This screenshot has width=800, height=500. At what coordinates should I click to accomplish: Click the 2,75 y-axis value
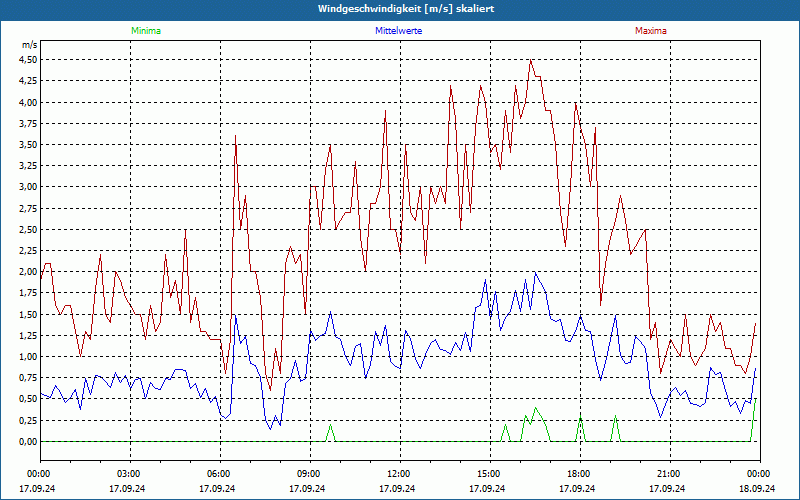(x=28, y=208)
